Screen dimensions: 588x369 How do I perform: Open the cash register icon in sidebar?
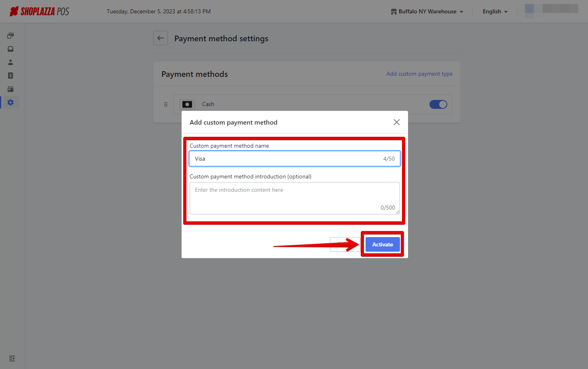11,89
